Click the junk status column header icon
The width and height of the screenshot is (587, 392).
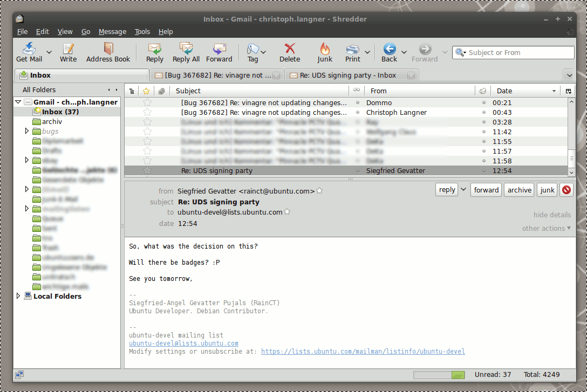click(x=482, y=91)
